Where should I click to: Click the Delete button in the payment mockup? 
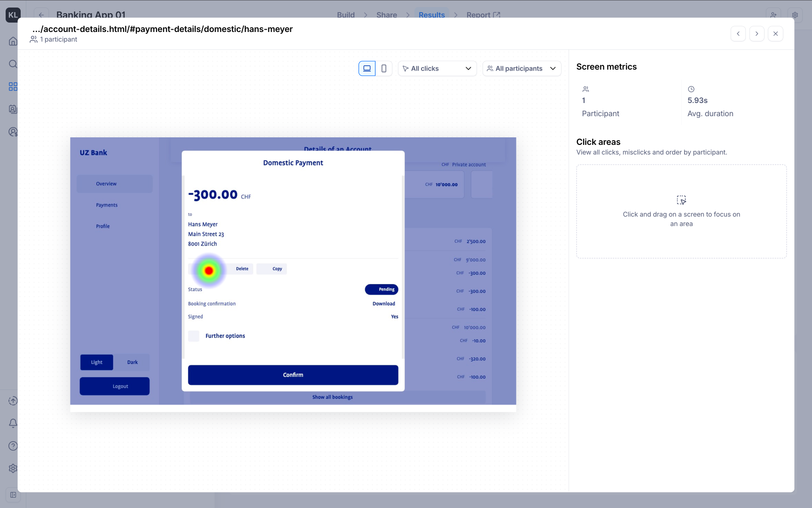[242, 269]
